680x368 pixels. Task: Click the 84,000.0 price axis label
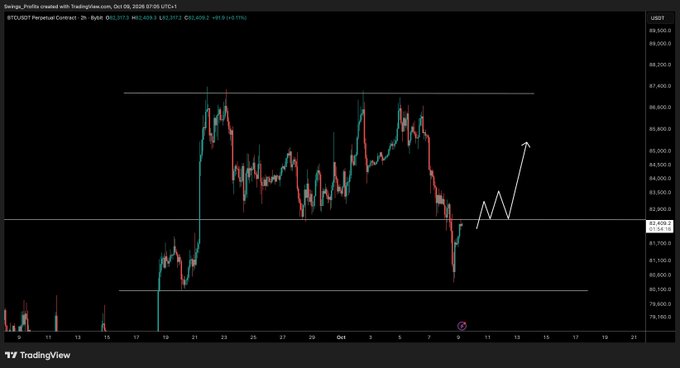(660, 178)
